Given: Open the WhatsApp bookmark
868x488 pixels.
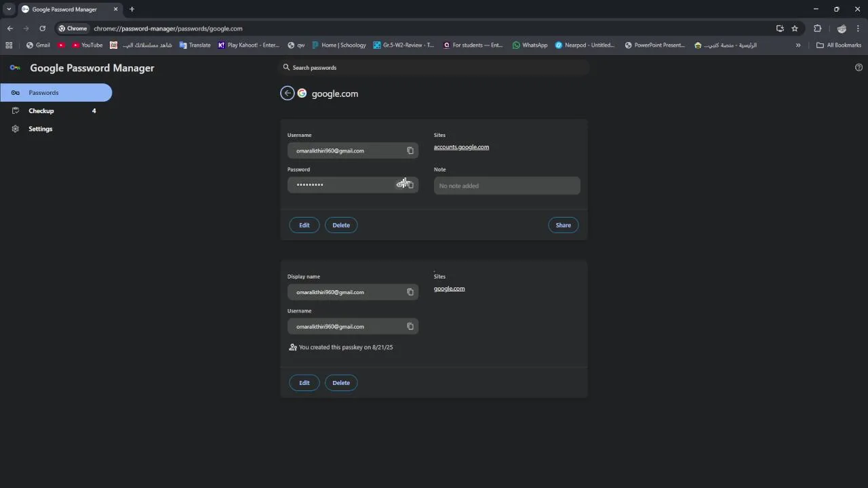Looking at the screenshot, I should click(530, 45).
